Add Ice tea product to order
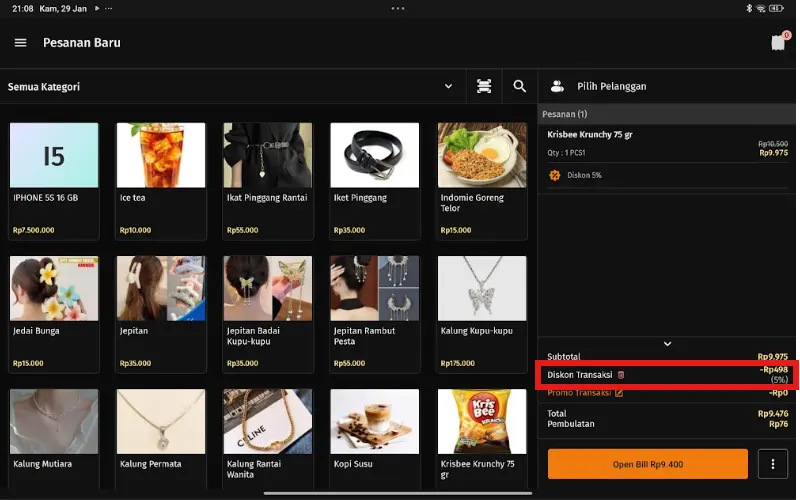This screenshot has width=800, height=500. (160, 180)
